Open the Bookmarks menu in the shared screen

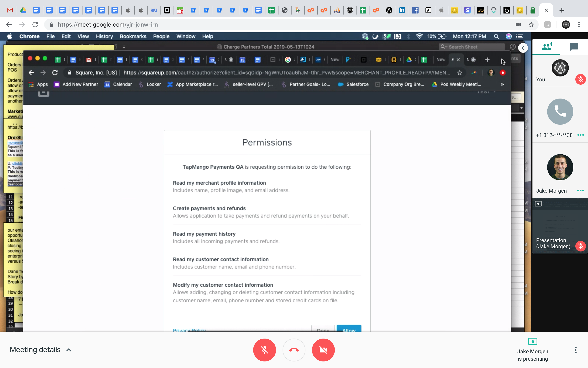pos(133,36)
